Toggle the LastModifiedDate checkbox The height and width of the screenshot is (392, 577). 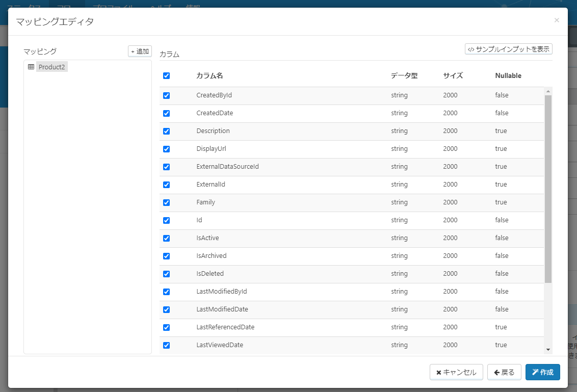click(x=166, y=310)
